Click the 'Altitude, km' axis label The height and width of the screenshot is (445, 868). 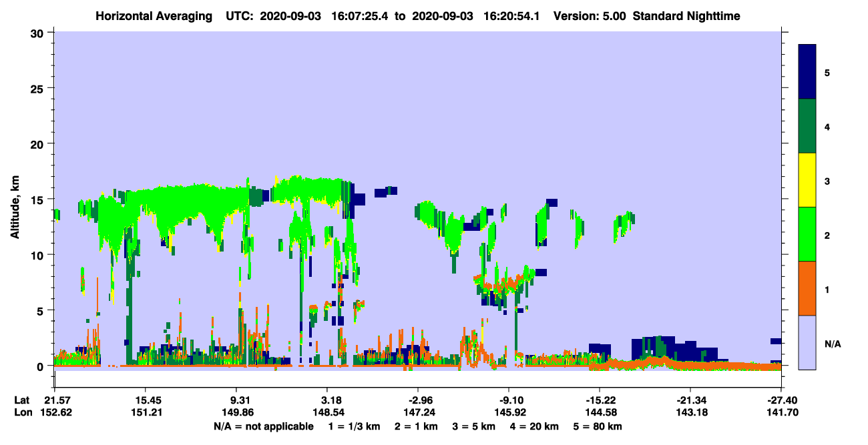(15, 206)
